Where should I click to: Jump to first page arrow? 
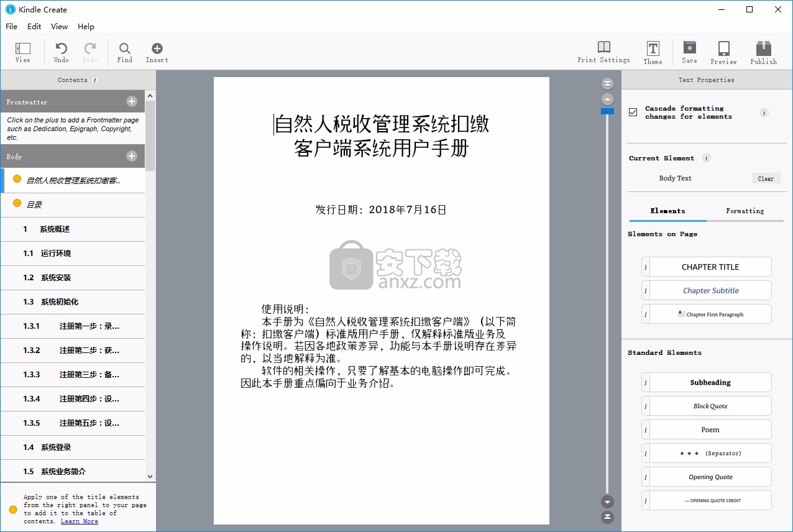coord(608,84)
